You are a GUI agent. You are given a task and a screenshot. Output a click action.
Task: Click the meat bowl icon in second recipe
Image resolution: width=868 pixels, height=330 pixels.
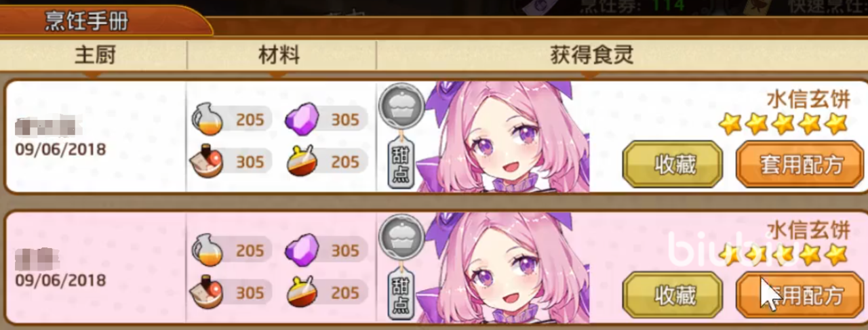(207, 292)
